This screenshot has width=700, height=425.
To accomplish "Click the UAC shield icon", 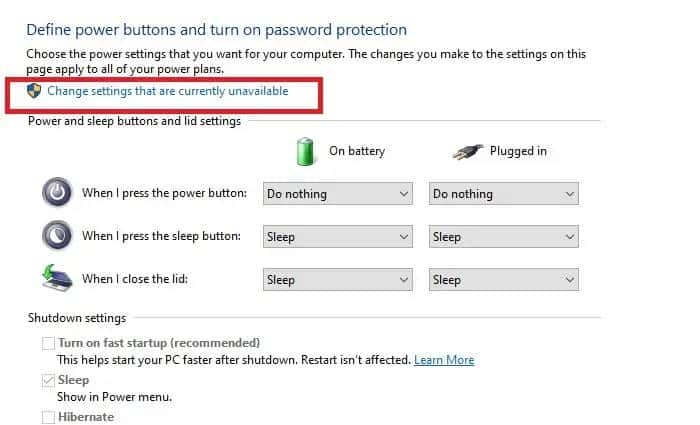I will point(34,91).
